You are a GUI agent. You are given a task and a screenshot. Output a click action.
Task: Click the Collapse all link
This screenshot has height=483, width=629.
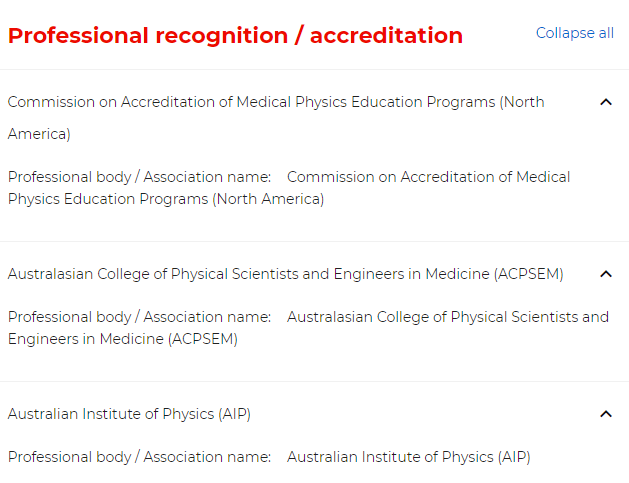tap(575, 33)
